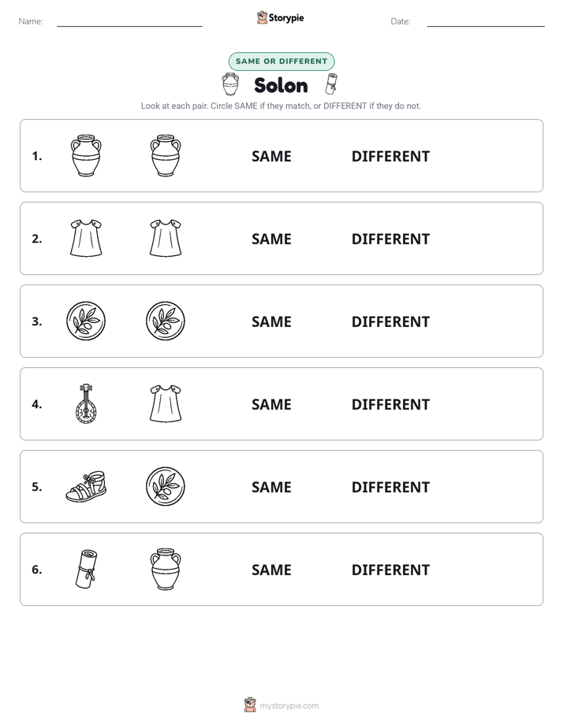Viewport: 563px width, 728px height.
Task: Click the lyre instrument icon in row 4
Action: tap(86, 403)
